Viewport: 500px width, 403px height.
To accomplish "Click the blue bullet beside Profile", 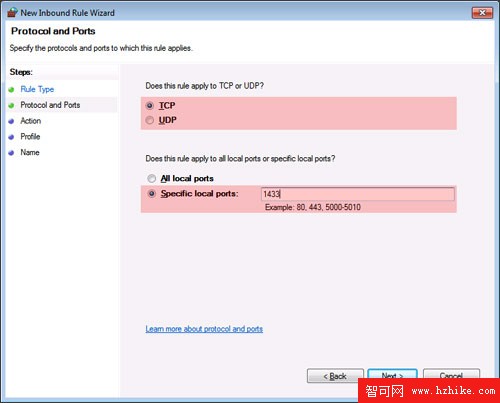I will pos(11,137).
